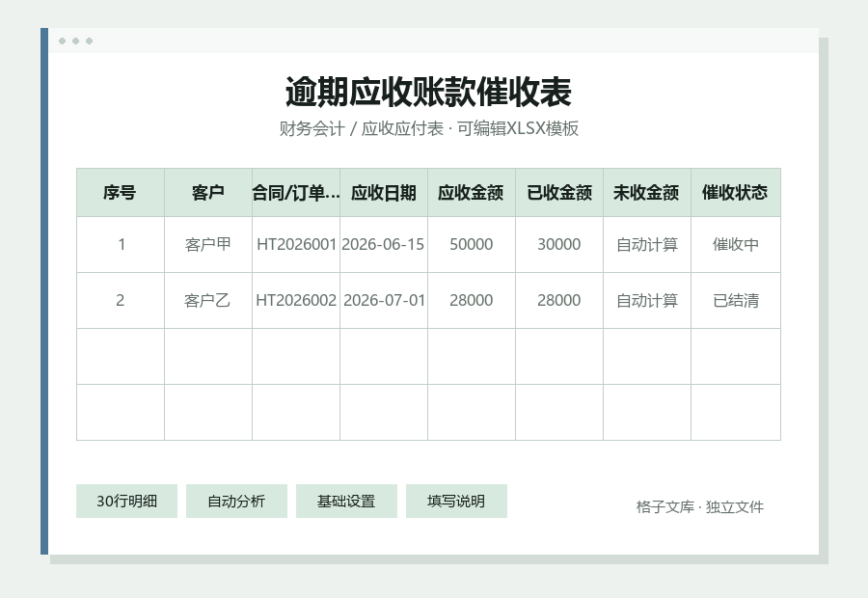
Task: Select the 合同/订单 column header
Action: (x=296, y=193)
